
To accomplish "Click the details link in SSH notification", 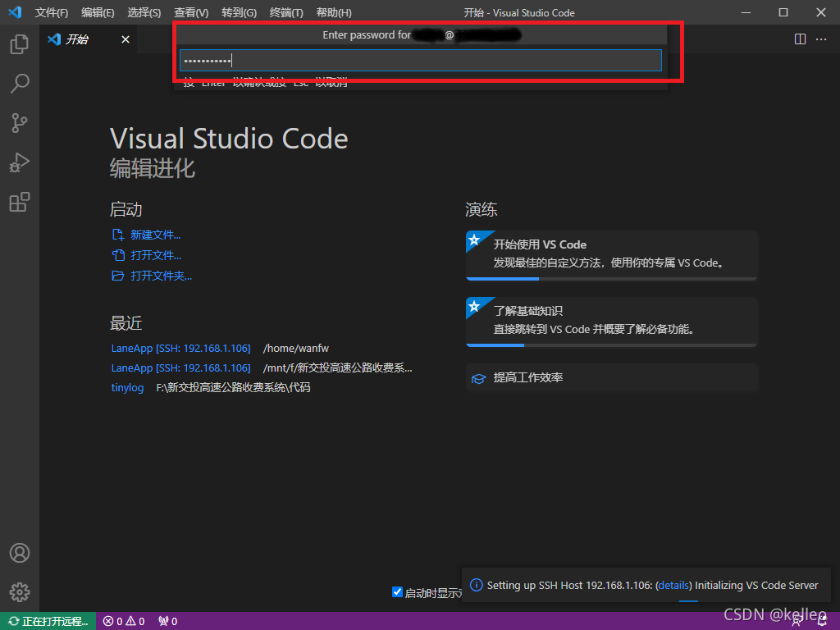I will click(x=673, y=585).
